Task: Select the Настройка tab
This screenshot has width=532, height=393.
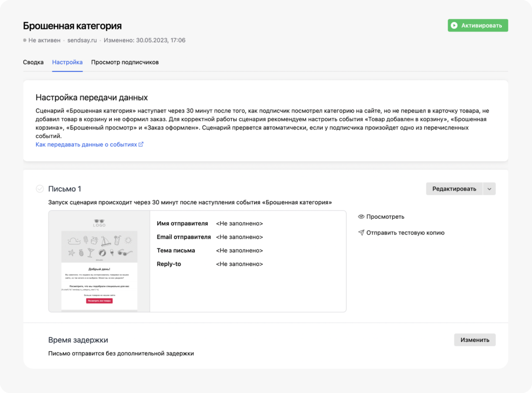Action: [67, 62]
